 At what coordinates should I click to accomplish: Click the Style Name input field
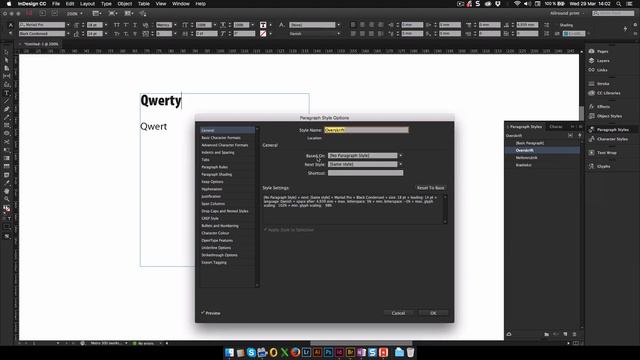click(x=366, y=130)
